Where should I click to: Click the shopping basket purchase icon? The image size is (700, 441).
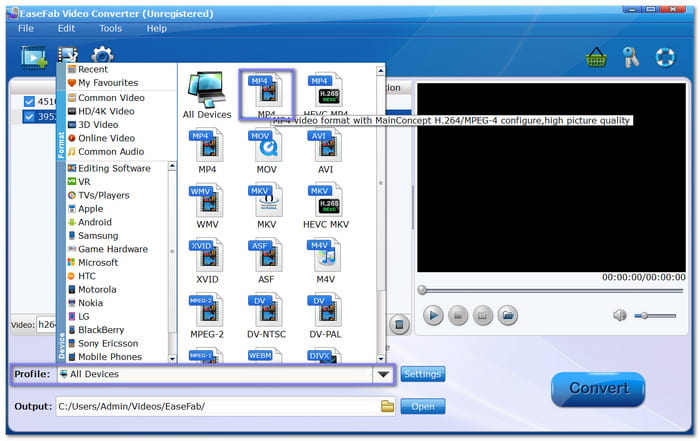(x=597, y=57)
